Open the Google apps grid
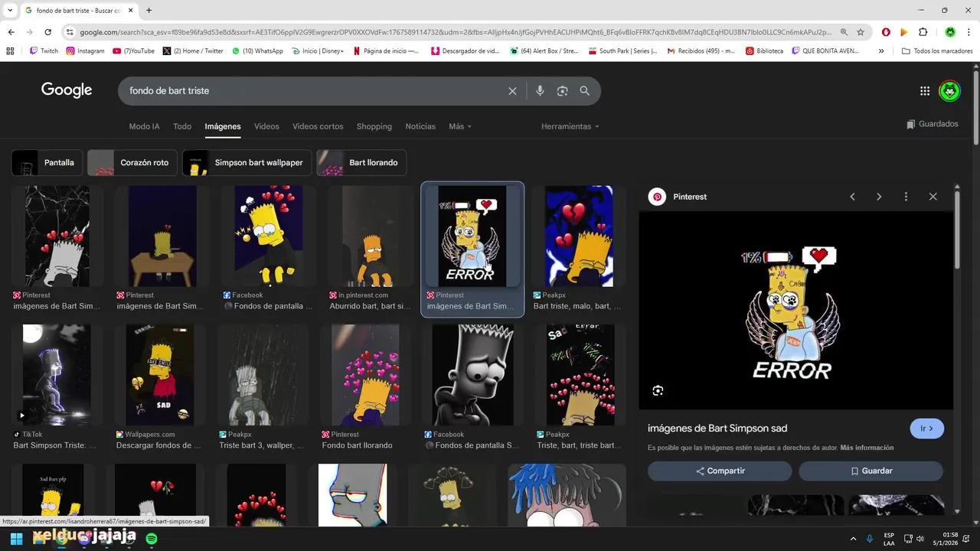Screen dimensions: 980x551 pos(925,91)
